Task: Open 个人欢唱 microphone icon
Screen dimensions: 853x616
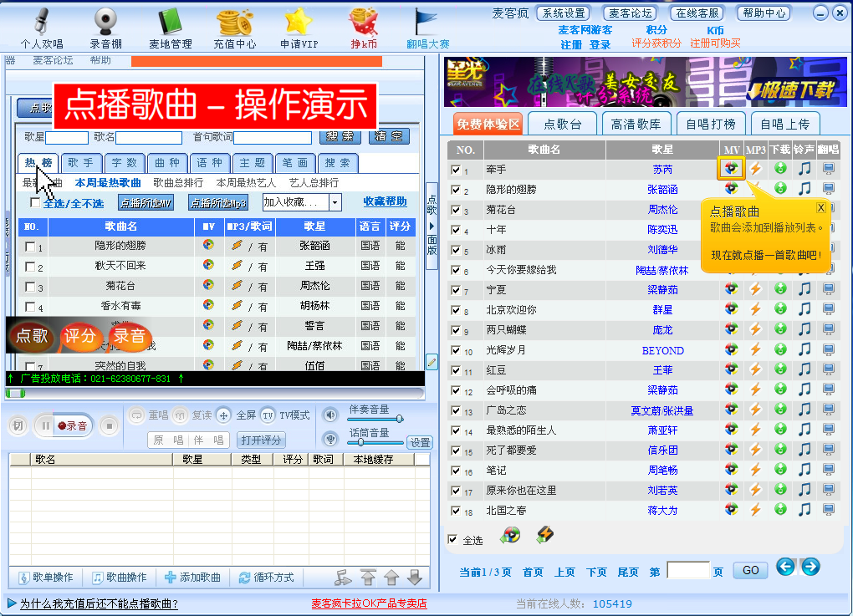Action: [41, 23]
